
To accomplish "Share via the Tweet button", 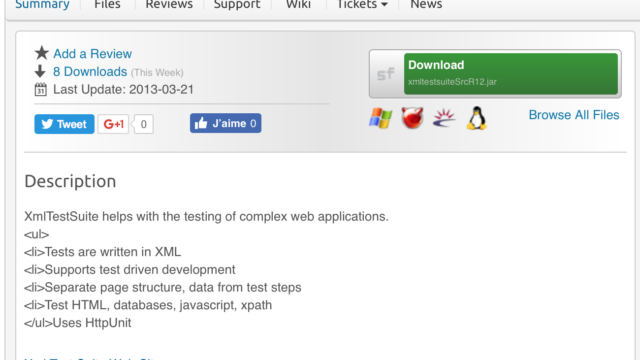I will [x=64, y=124].
